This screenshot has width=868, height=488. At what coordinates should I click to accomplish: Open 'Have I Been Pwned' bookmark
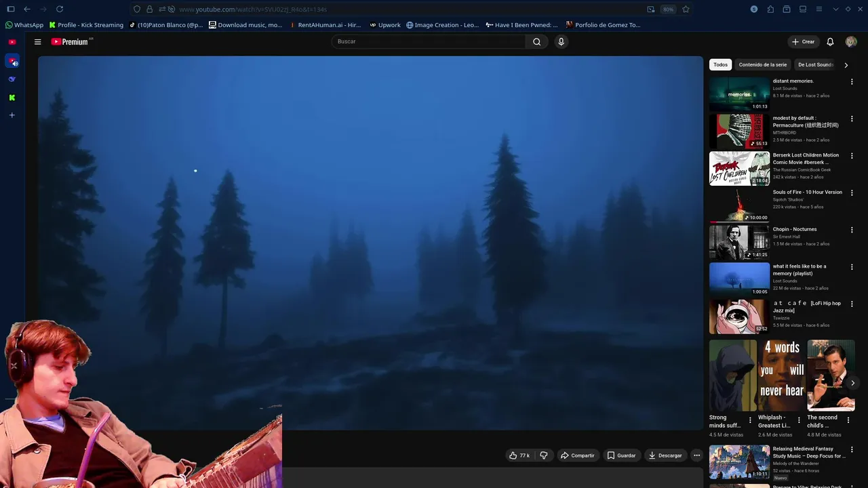coord(521,25)
